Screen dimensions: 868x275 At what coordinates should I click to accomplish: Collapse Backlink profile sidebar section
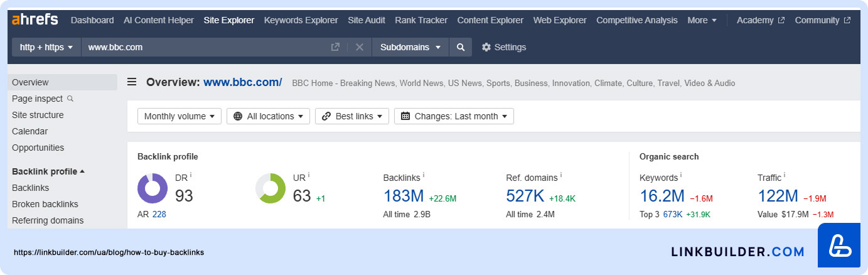pyautogui.click(x=48, y=171)
